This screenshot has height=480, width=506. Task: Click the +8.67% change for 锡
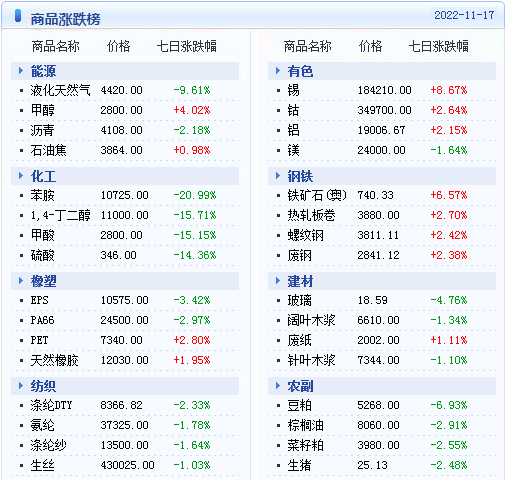coord(449,90)
